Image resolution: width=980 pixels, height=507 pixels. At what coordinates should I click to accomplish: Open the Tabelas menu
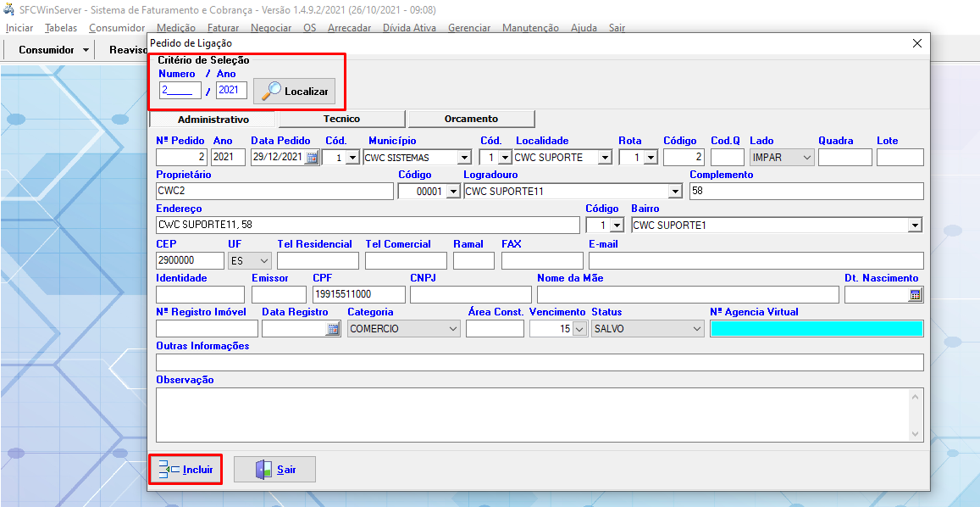tap(61, 28)
